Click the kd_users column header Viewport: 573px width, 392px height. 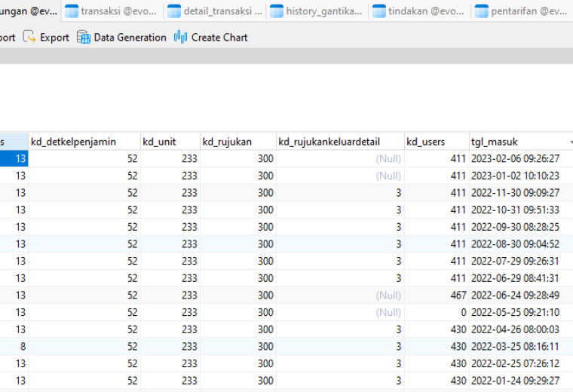(x=437, y=142)
